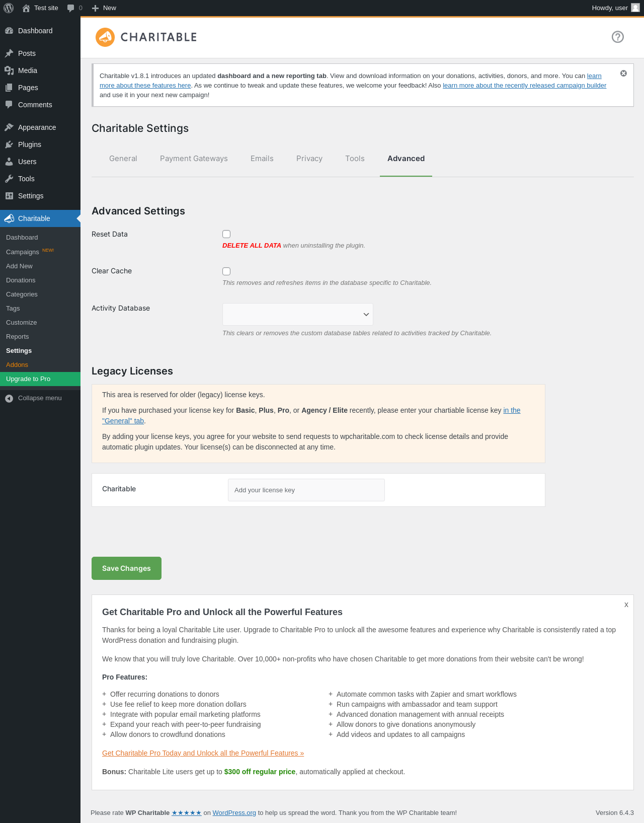Open the Howdy, user account menu
This screenshot has height=823, width=644.
point(616,8)
